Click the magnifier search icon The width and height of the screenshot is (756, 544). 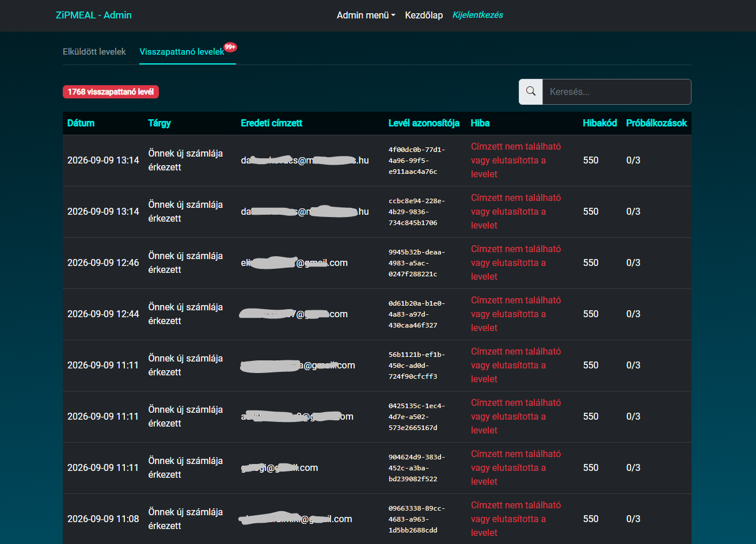click(531, 92)
